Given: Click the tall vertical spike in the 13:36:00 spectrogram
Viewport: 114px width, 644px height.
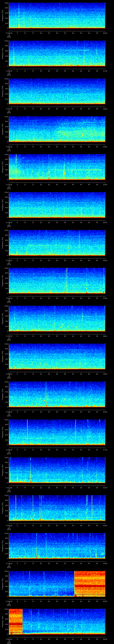Looking at the screenshot, I should coord(67,280).
